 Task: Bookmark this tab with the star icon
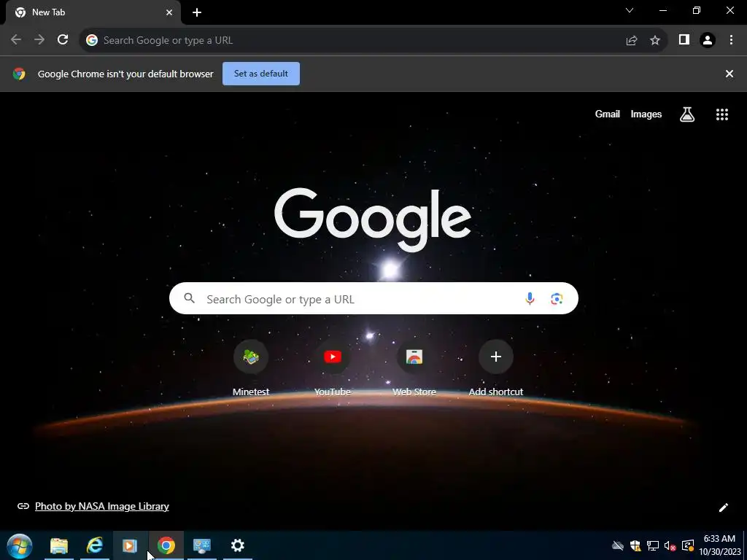click(x=655, y=41)
